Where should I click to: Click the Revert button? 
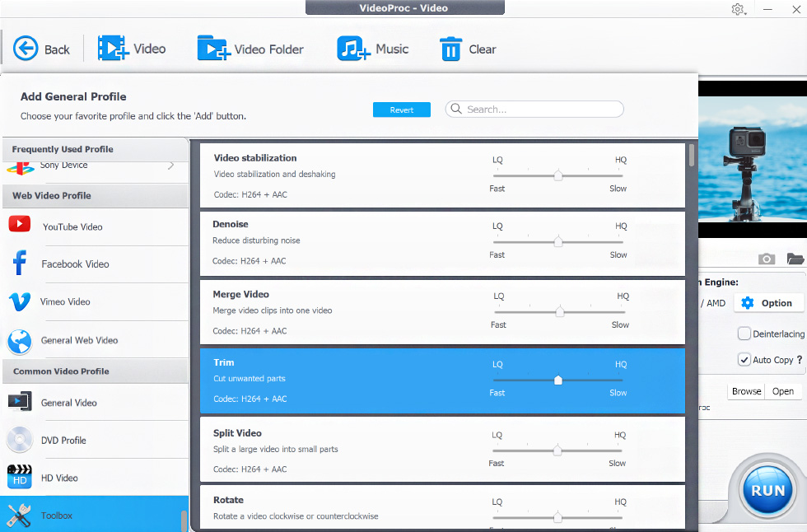click(x=401, y=109)
